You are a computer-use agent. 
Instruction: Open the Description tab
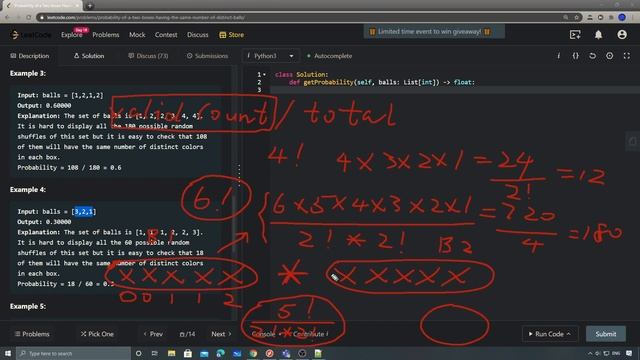29,56
